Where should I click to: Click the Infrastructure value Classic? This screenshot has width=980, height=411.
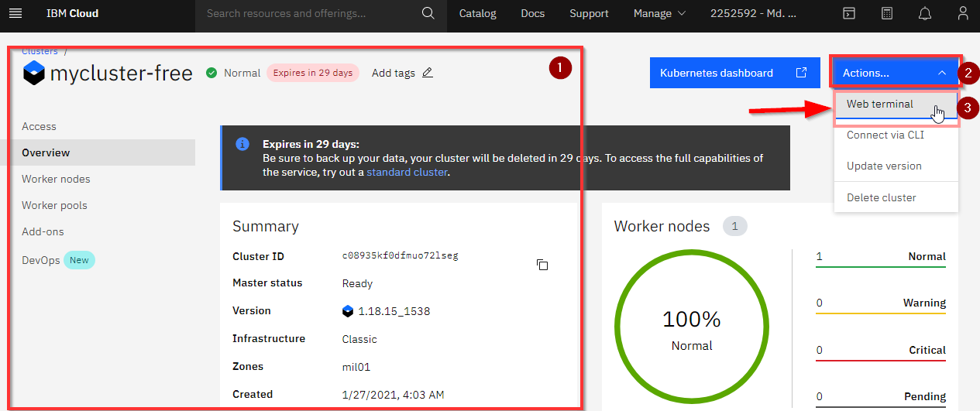point(359,339)
